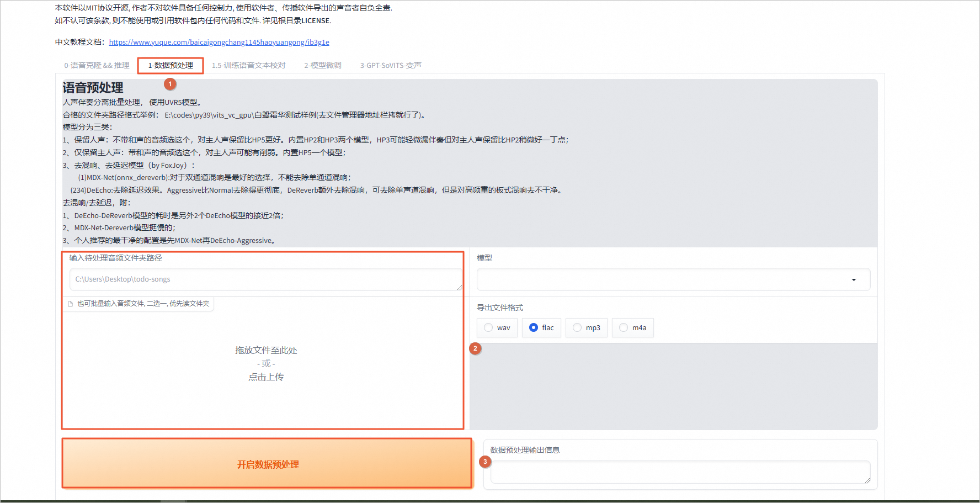
Task: Open the 模型 dropdown arrow
Action: pos(854,279)
